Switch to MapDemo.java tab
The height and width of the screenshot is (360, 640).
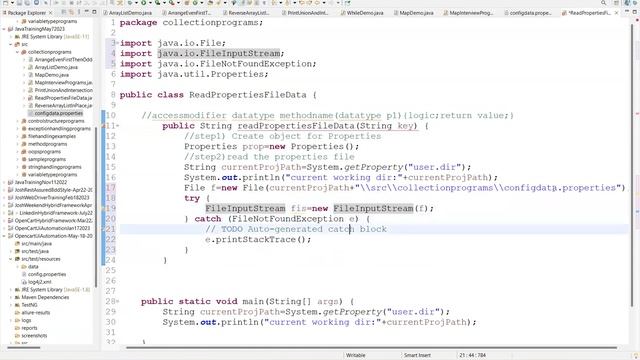pos(413,13)
